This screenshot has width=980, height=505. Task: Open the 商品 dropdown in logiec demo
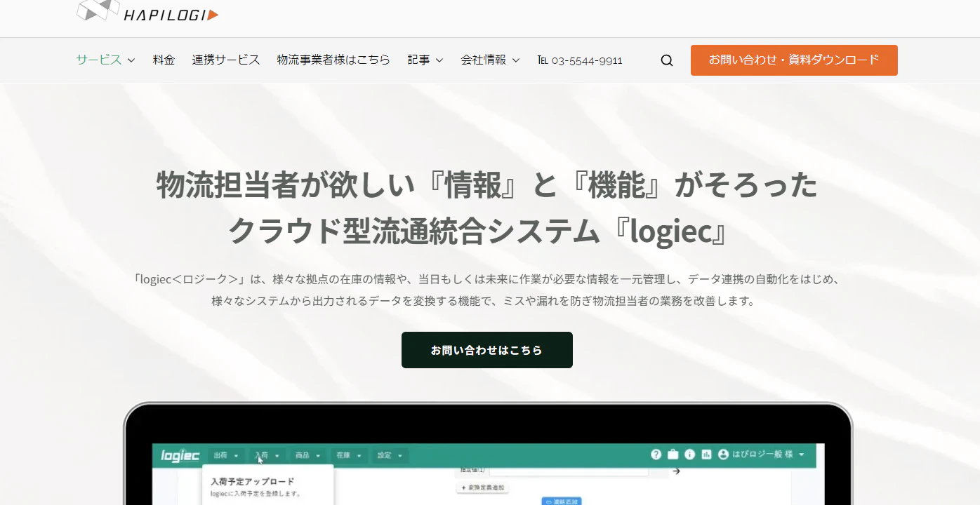point(307,456)
